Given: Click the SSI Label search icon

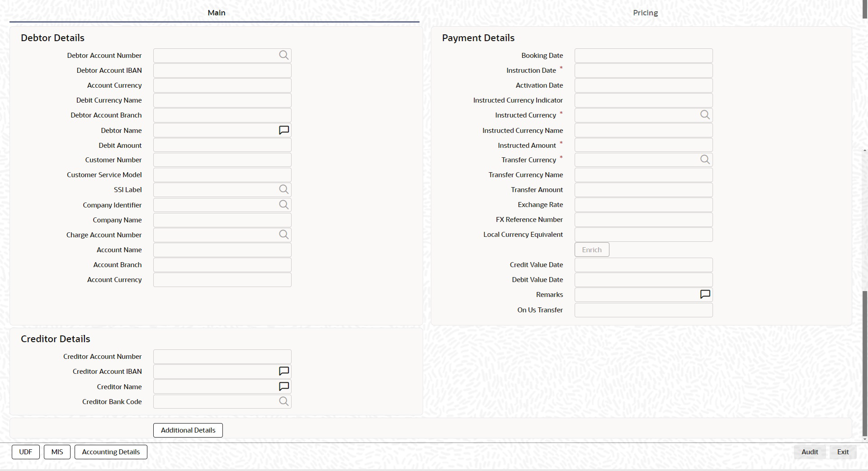Looking at the screenshot, I should 283,189.
